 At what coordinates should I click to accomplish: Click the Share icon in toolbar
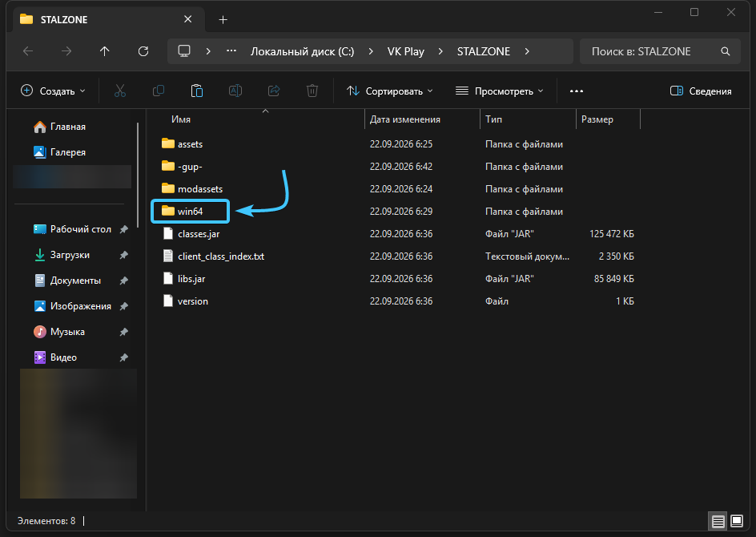pos(274,91)
